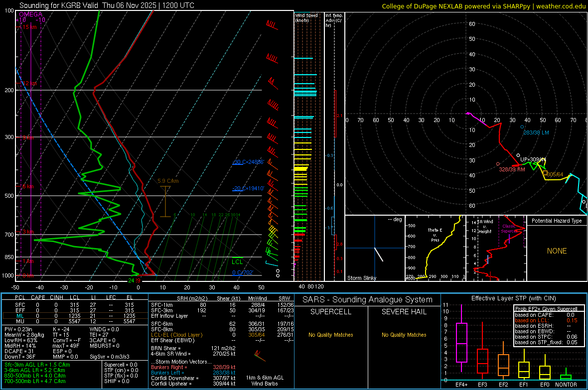Viewport: 588px width, 390px height.
Task: Select the orange LCL-EL (Cloud Layer) row
Action: (222, 335)
